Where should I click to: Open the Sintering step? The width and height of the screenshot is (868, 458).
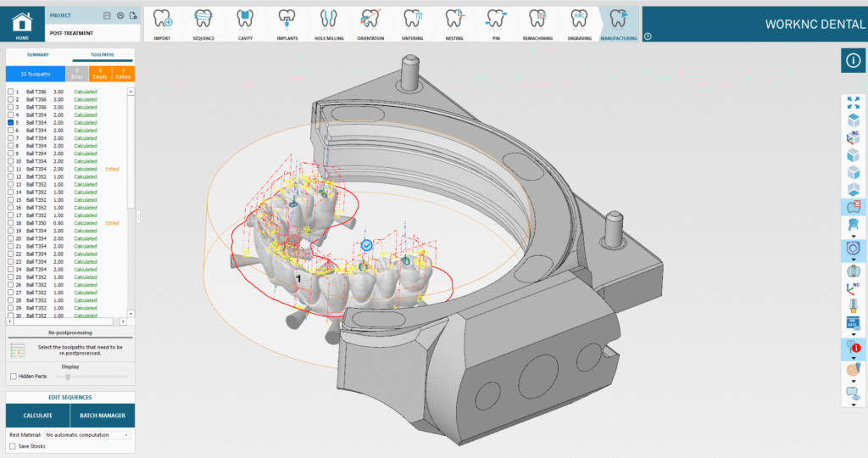[412, 25]
